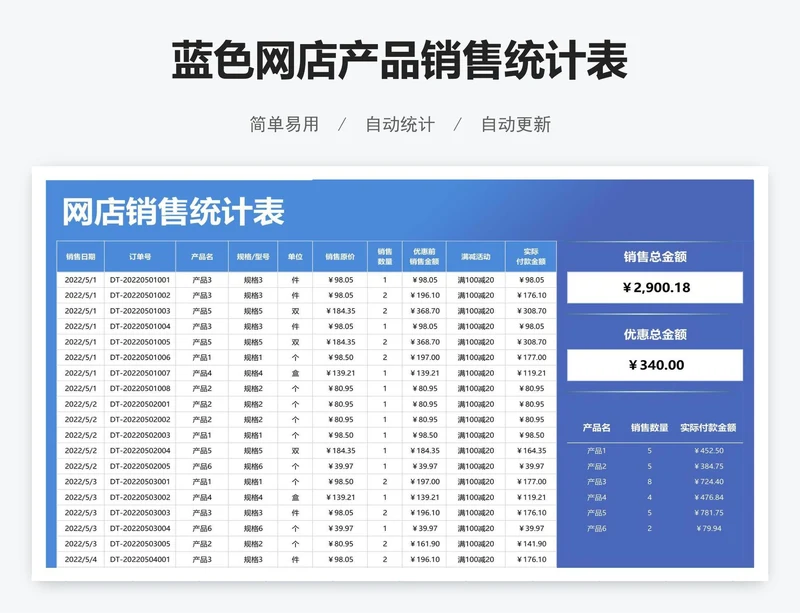Select the 满减活动 column header

476,257
